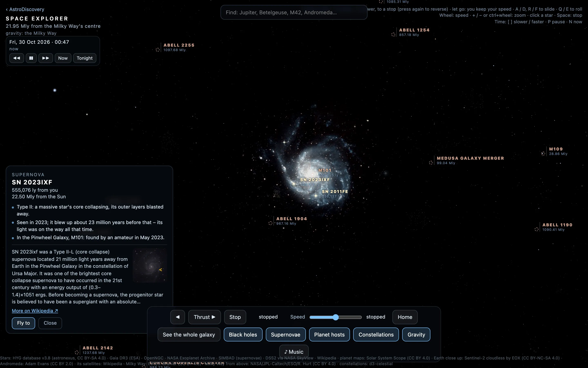Return Home
Image resolution: width=588 pixels, height=368 pixels.
coord(405,317)
